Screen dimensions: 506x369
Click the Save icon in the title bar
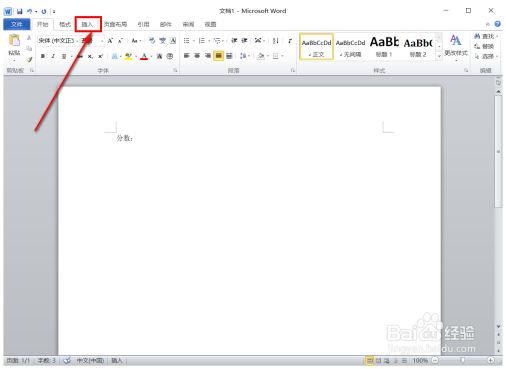(20, 11)
